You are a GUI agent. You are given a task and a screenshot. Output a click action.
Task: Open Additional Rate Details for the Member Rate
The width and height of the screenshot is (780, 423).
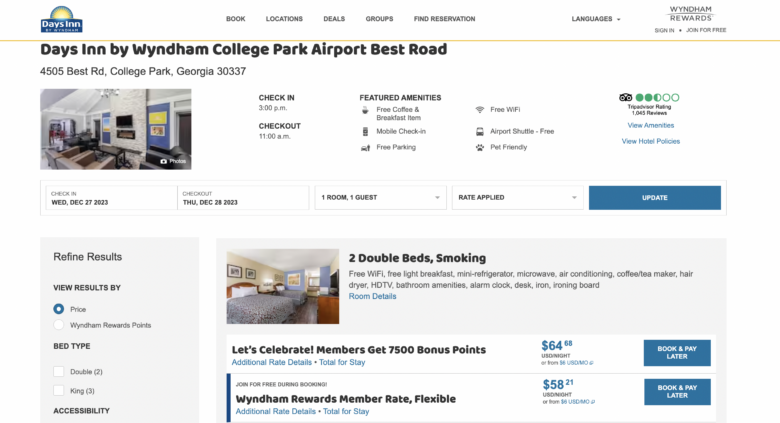(276, 412)
